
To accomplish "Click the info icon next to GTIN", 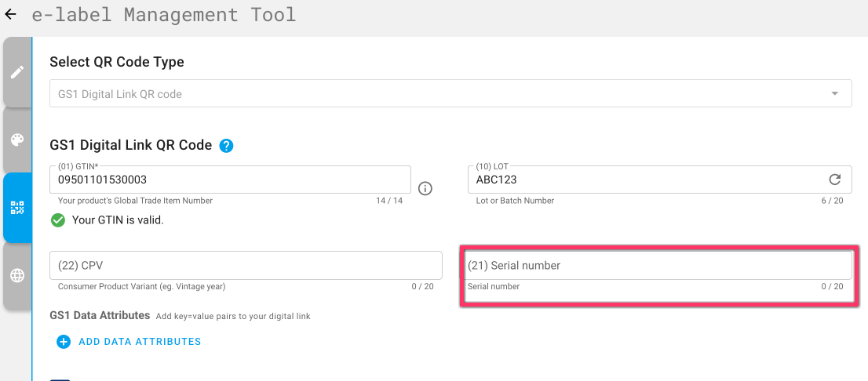I will click(425, 189).
